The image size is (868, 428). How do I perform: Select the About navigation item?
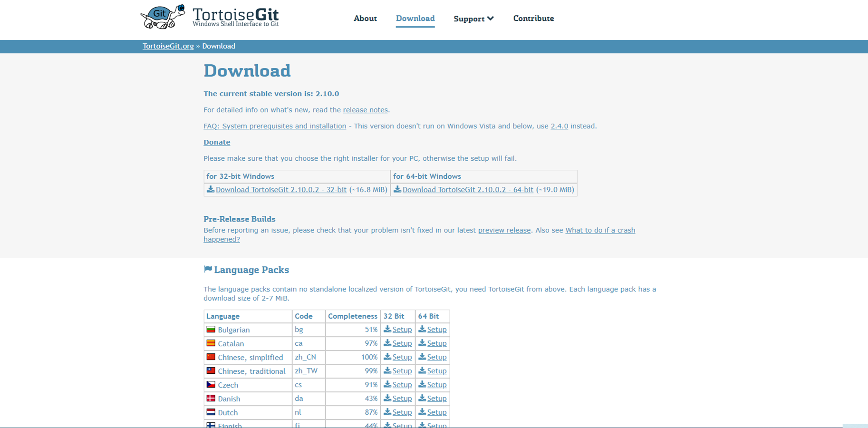tap(365, 18)
